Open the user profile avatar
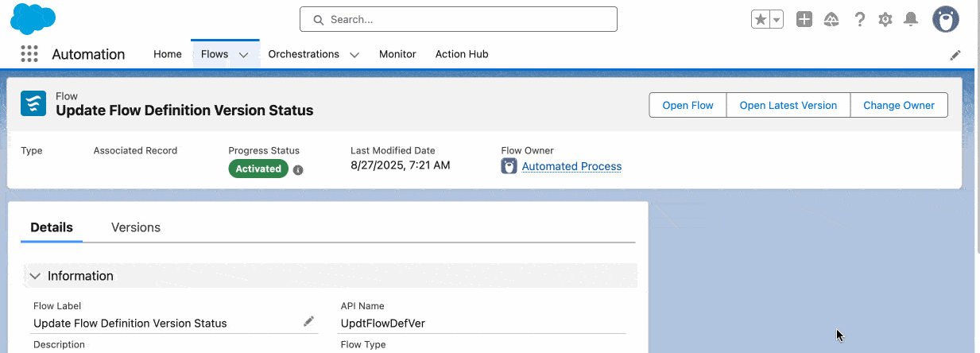The height and width of the screenshot is (353, 980). (x=945, y=19)
